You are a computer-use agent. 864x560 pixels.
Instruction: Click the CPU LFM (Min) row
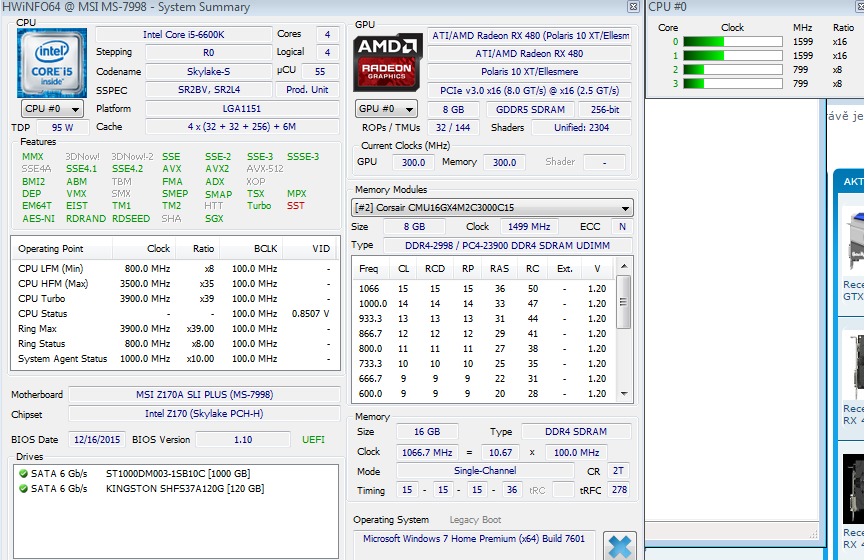tap(175, 269)
